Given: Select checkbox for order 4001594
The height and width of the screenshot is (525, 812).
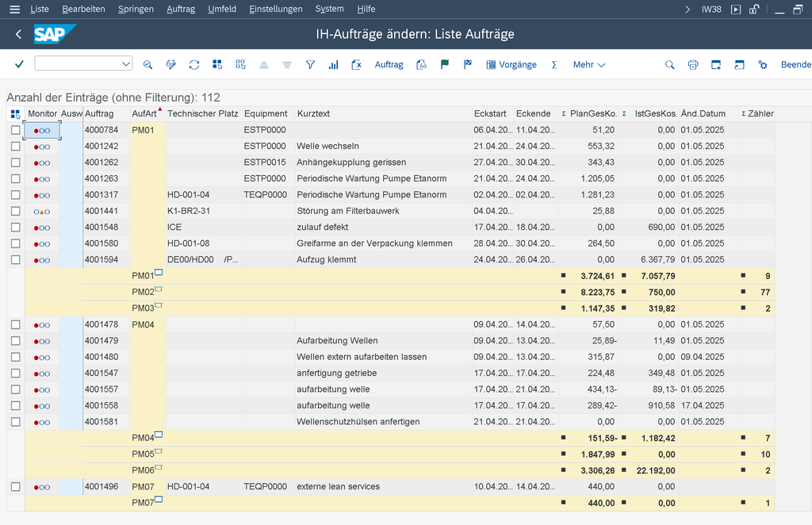Looking at the screenshot, I should coord(16,260).
